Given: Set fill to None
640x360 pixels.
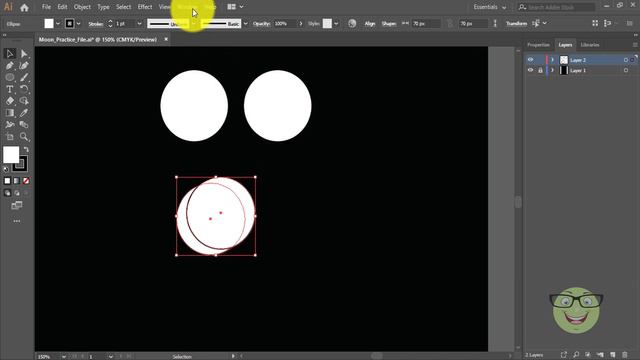Looking at the screenshot, I should pos(26,180).
